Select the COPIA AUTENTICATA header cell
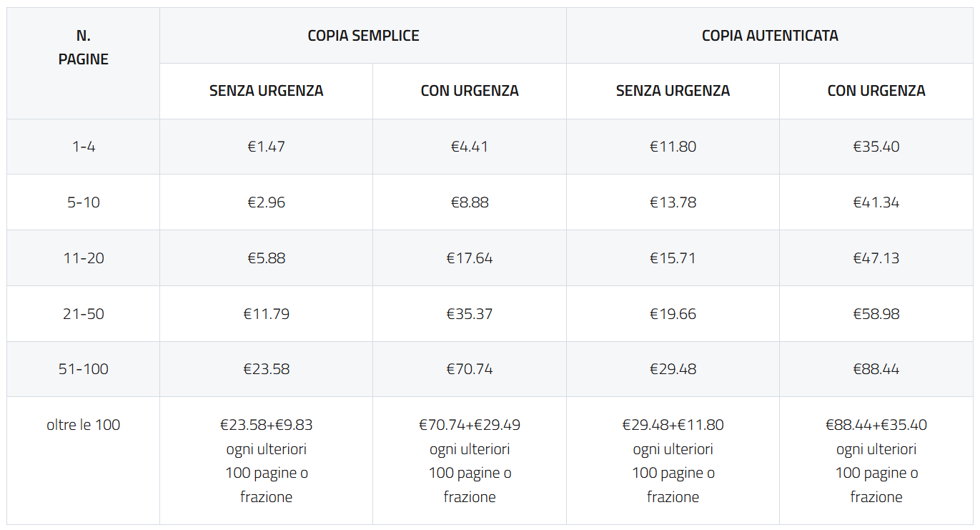Viewport: 980px width, 530px height. (769, 36)
